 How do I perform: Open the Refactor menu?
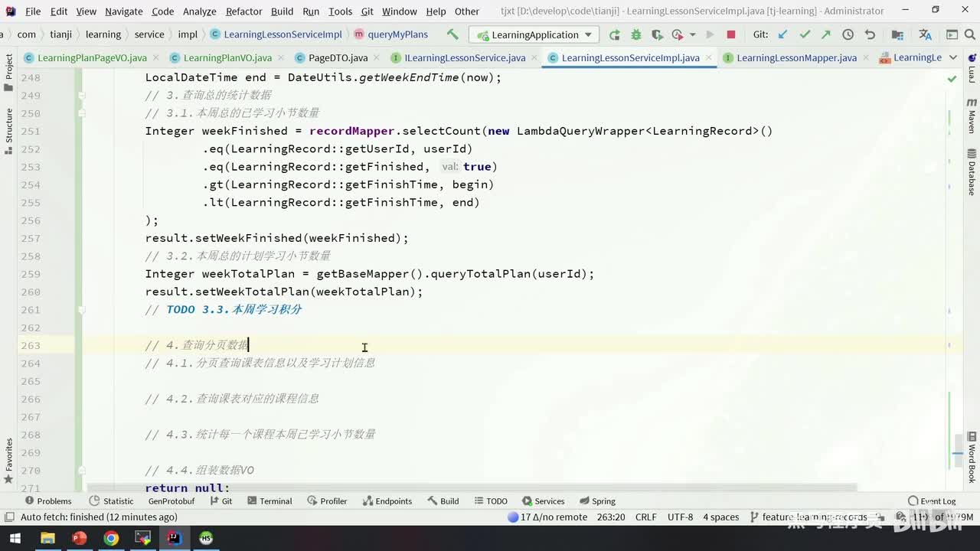tap(243, 11)
